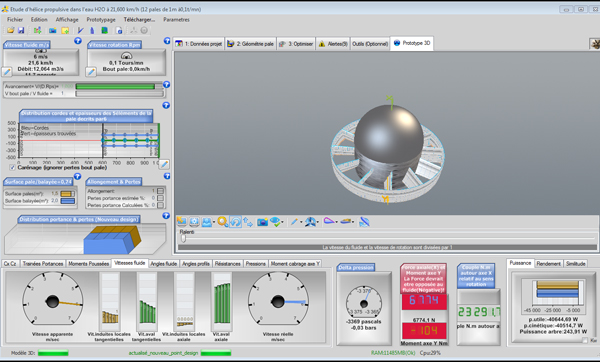The width and height of the screenshot is (600, 362).
Task: Click the green-blue export toolbar icon
Action: pos(104,30)
